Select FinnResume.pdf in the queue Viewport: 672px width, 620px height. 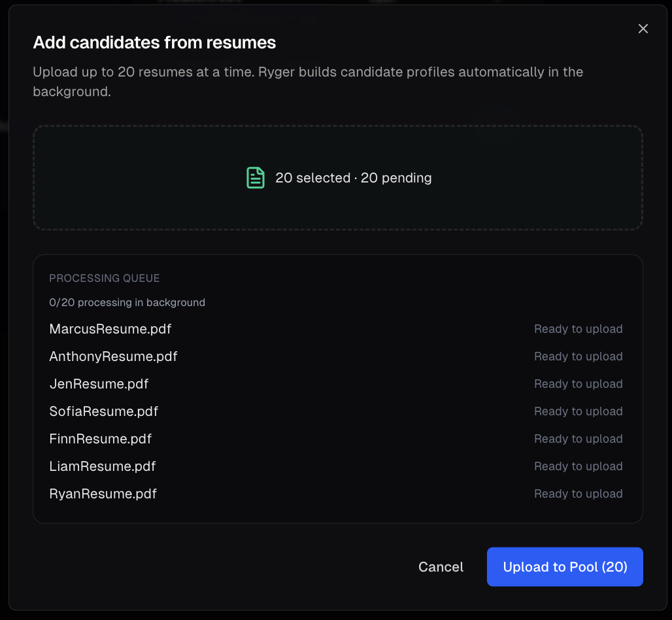pyautogui.click(x=100, y=439)
